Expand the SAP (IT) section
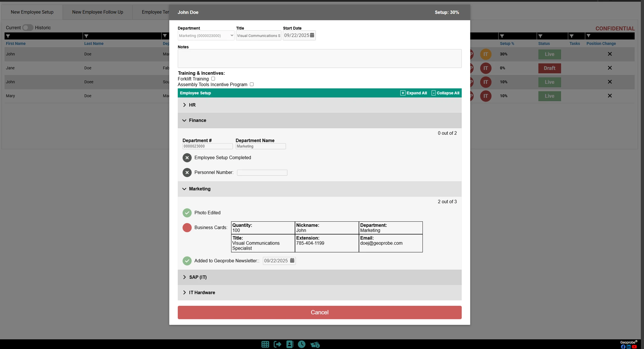The image size is (644, 349). (319, 277)
